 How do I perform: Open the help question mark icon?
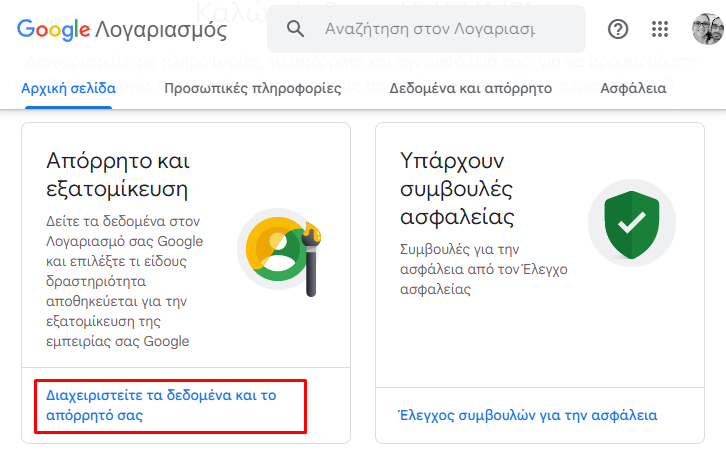coord(618,29)
